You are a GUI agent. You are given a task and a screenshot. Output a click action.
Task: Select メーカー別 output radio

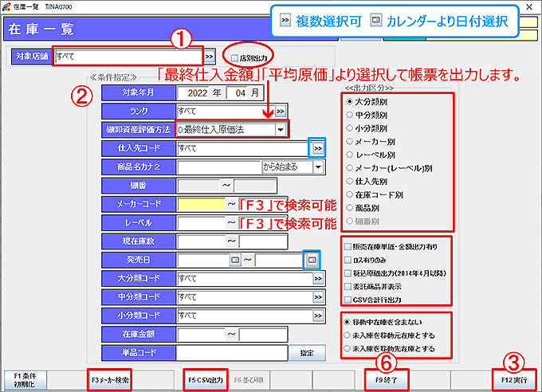click(x=350, y=141)
